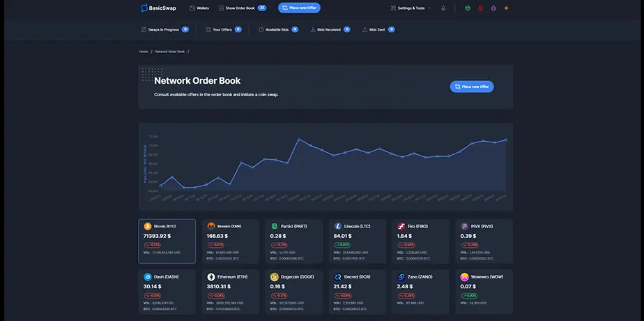Click Place new Offer in top navigation
644x321 pixels.
pyautogui.click(x=299, y=8)
